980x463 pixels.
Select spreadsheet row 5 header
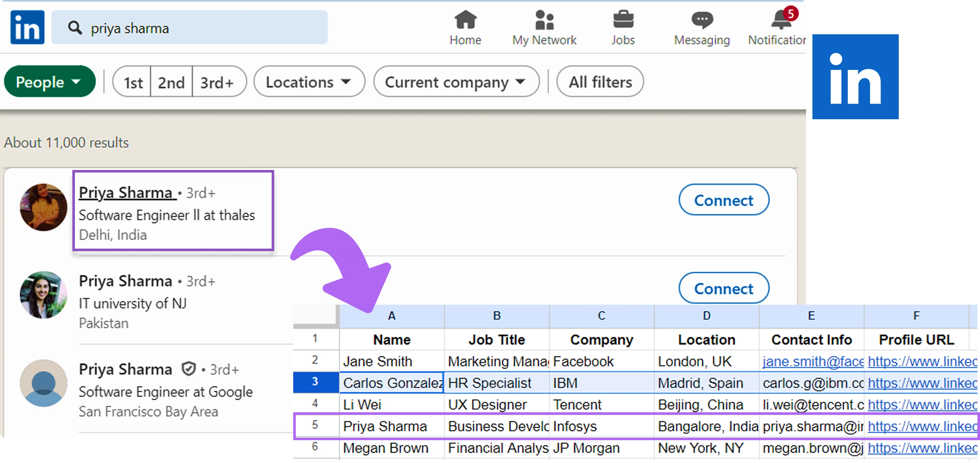(x=315, y=425)
